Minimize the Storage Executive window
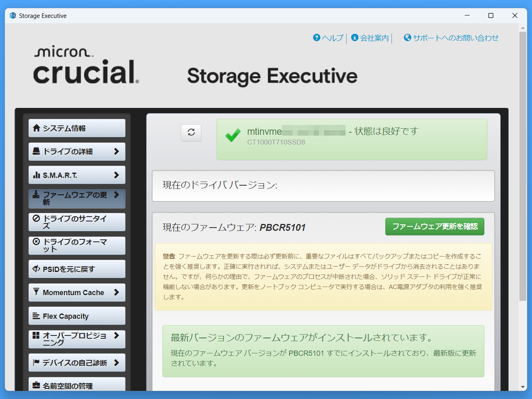The width and height of the screenshot is (532, 399). (467, 15)
